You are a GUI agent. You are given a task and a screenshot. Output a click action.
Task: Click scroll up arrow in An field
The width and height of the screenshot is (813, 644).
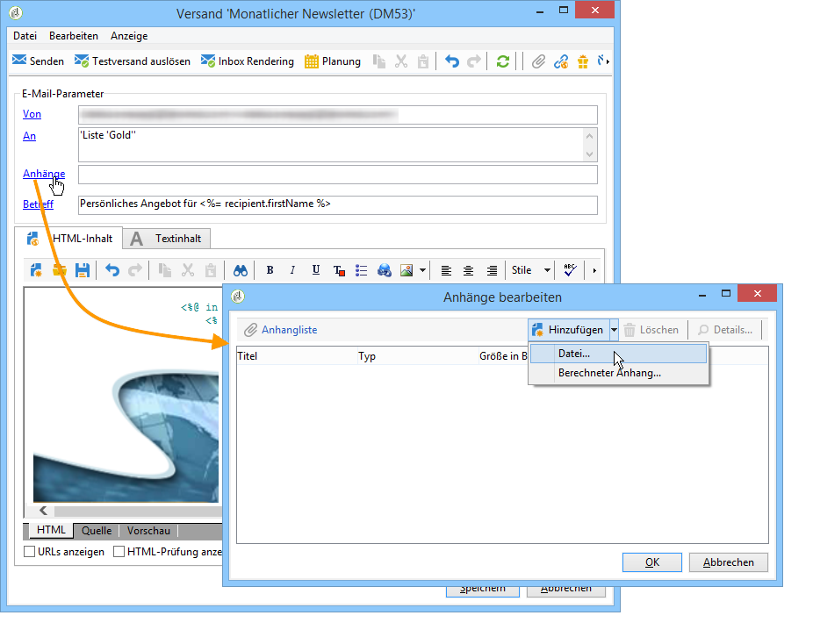pos(589,136)
